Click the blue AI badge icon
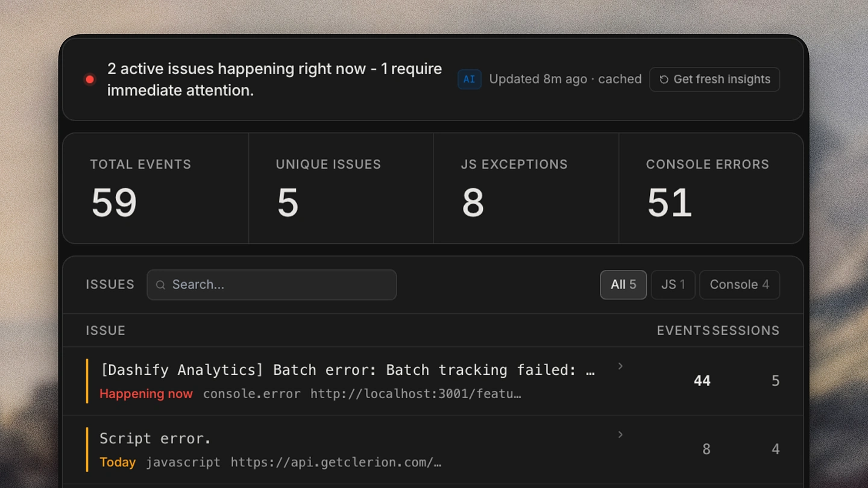 (x=469, y=80)
